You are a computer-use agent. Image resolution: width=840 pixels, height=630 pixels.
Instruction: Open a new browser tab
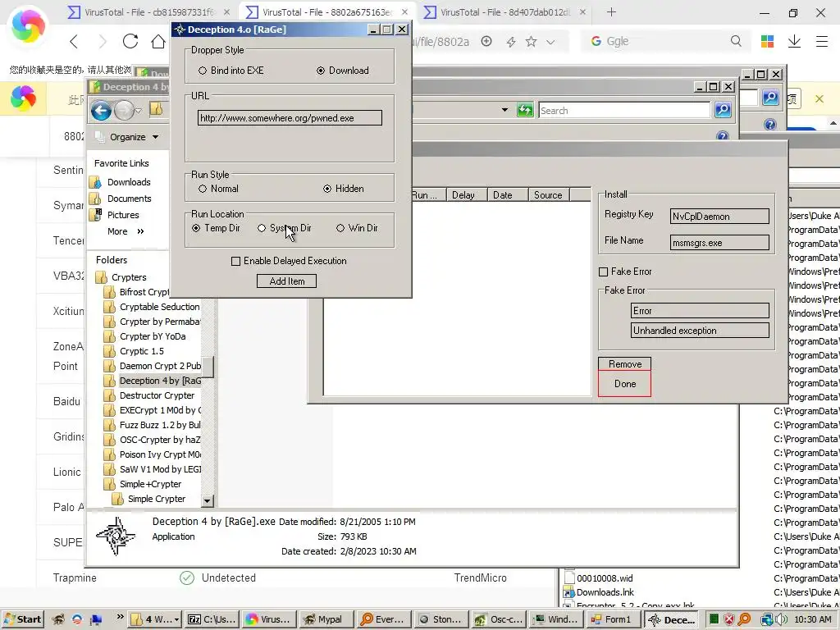point(611,11)
